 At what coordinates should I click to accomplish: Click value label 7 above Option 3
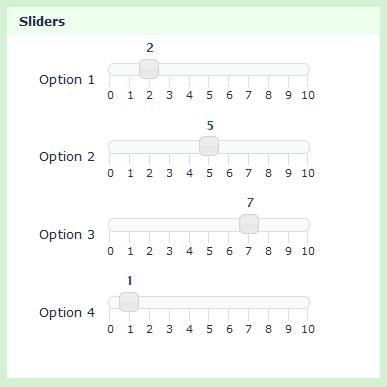point(250,203)
